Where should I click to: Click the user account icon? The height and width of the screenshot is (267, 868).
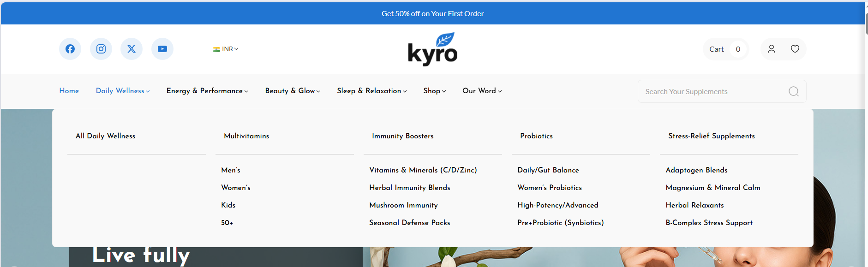coord(771,49)
